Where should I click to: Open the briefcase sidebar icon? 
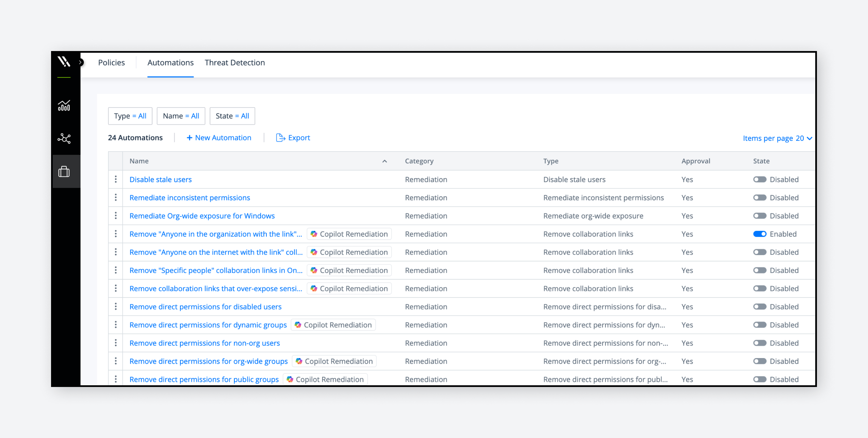[65, 171]
